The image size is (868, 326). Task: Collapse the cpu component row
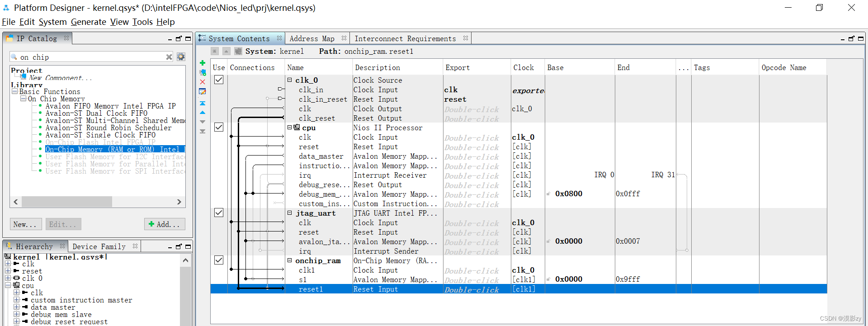289,127
